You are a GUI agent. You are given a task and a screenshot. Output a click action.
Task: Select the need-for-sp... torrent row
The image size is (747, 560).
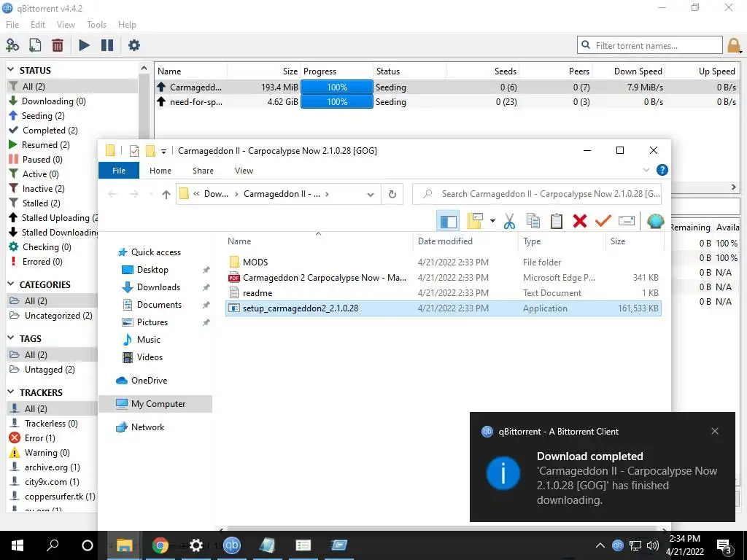(447, 101)
